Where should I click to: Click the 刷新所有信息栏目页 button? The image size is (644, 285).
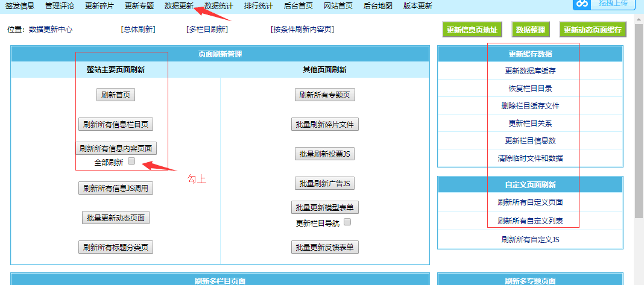tap(115, 124)
